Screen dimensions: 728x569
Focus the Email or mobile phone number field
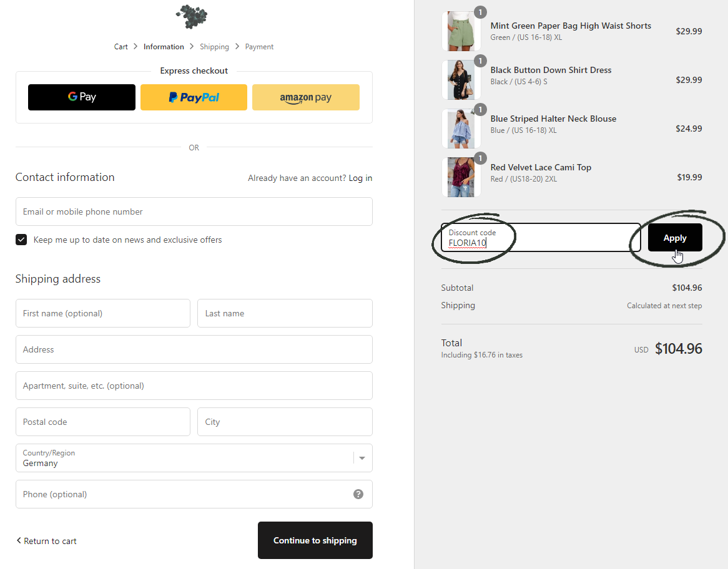194,212
